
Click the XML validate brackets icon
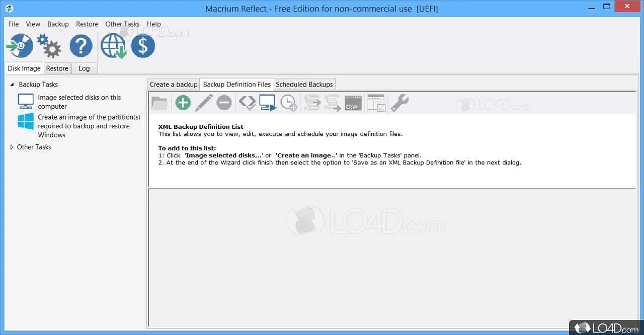(247, 103)
